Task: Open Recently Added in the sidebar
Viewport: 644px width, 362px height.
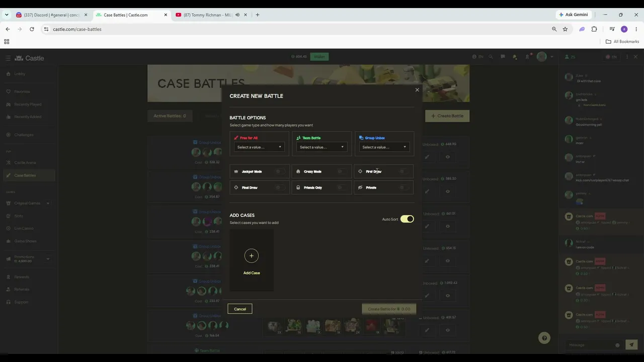Action: (x=28, y=117)
